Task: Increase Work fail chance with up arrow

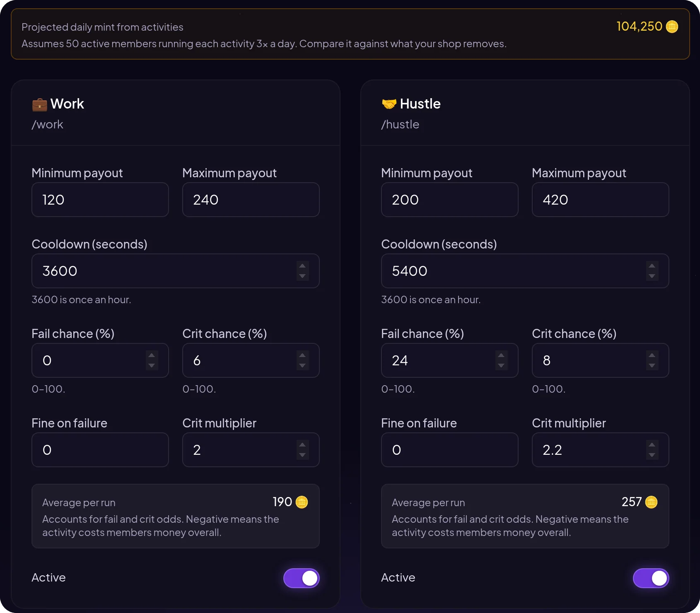Action: tap(152, 355)
